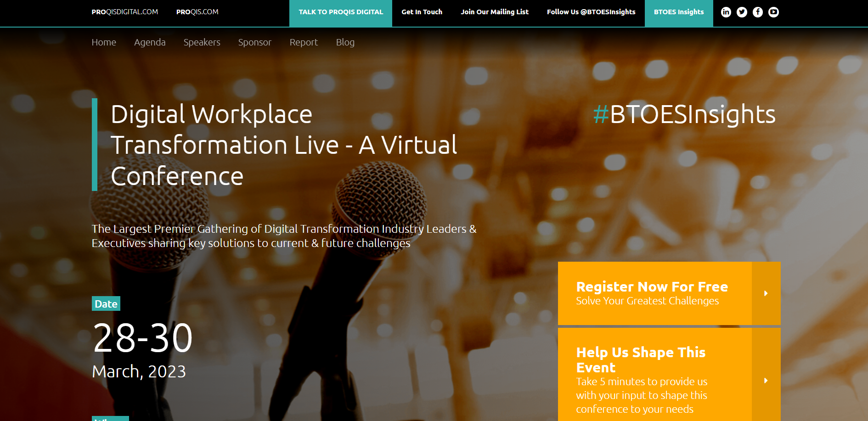
Task: Click the March, 2023 text
Action: pos(139,371)
